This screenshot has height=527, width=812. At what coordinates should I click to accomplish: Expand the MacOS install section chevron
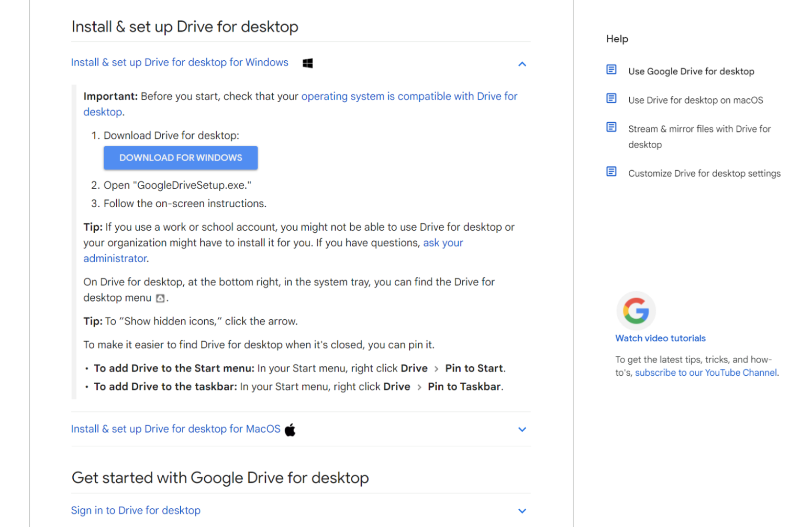pos(522,429)
